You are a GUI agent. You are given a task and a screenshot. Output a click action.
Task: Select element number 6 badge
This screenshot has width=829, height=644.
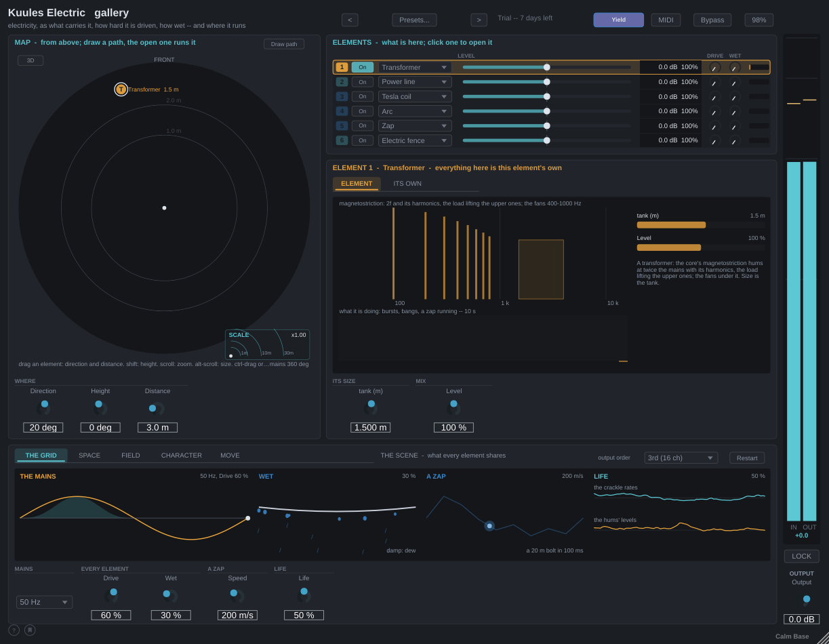342,140
